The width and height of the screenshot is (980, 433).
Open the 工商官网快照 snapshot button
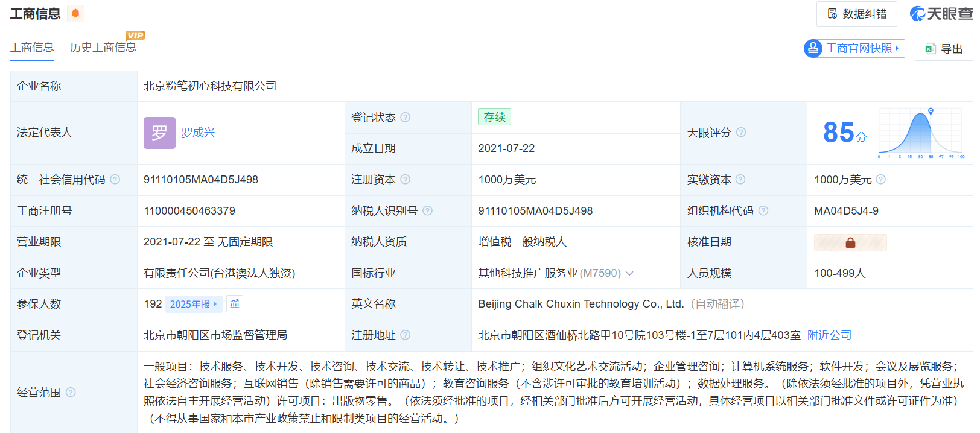[854, 48]
